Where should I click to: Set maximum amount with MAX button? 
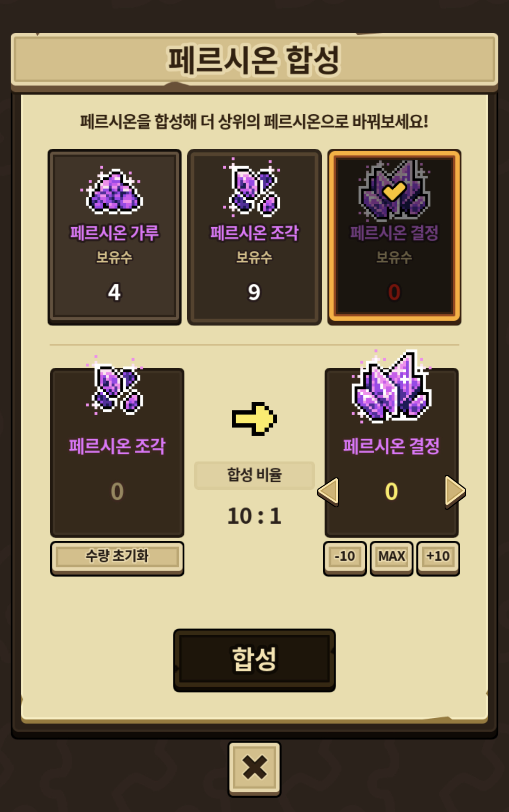(391, 558)
